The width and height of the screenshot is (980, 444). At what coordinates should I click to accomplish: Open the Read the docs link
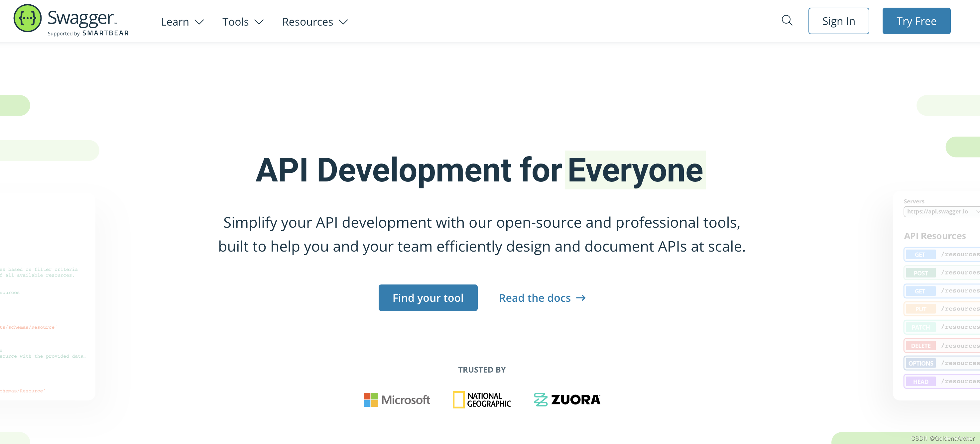pyautogui.click(x=542, y=298)
